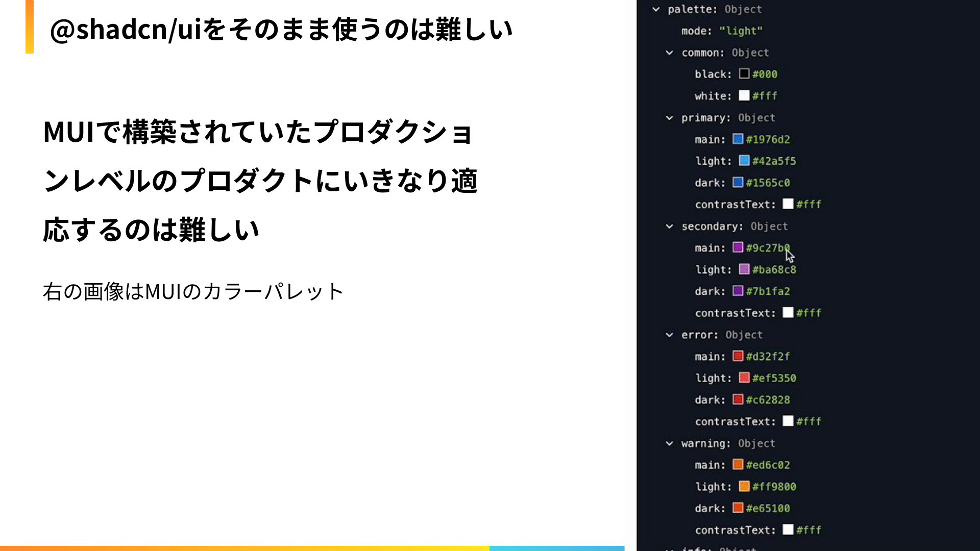Click the #ff9800 hex value text
The image size is (980, 551).
click(774, 487)
